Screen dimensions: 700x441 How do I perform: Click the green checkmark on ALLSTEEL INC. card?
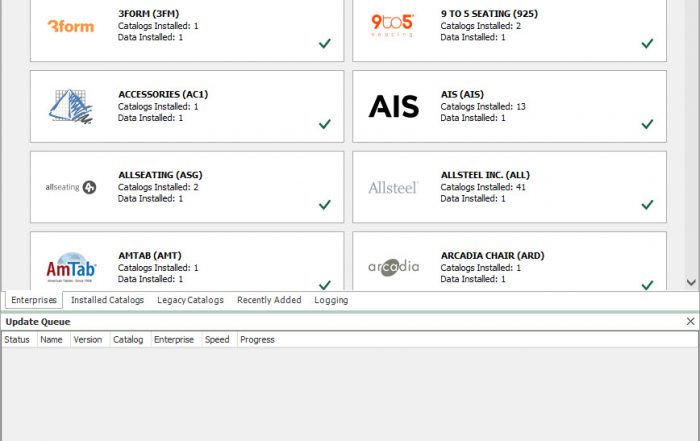647,204
